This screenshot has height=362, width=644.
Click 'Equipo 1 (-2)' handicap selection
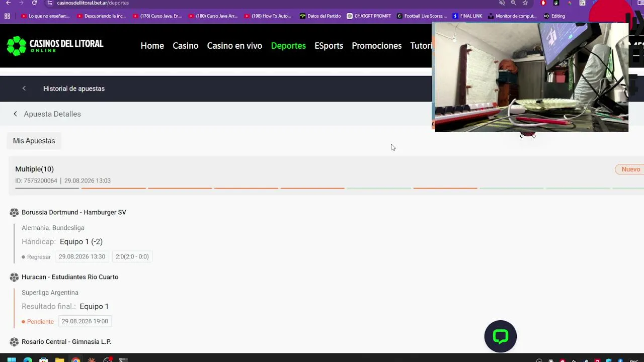pos(81,242)
